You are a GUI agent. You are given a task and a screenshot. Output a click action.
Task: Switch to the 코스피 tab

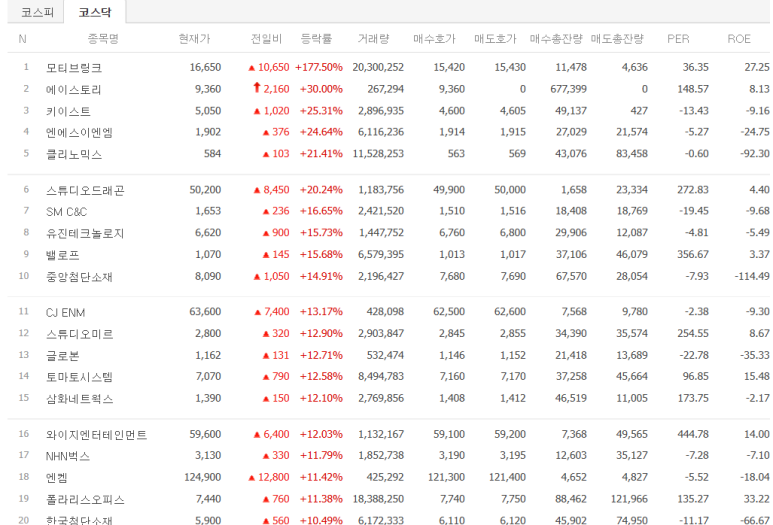click(36, 12)
